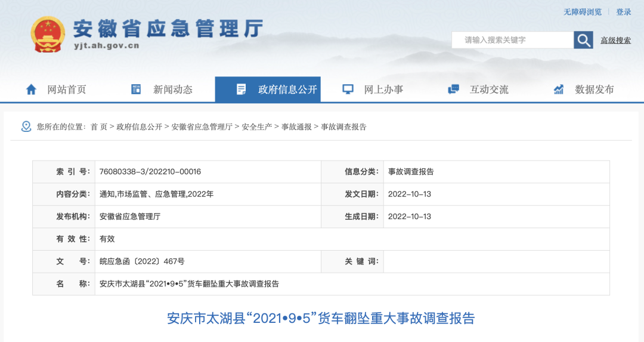Click document number 皖应急函〔2022〕467号
The width and height of the screenshot is (644, 342).
coord(142,261)
